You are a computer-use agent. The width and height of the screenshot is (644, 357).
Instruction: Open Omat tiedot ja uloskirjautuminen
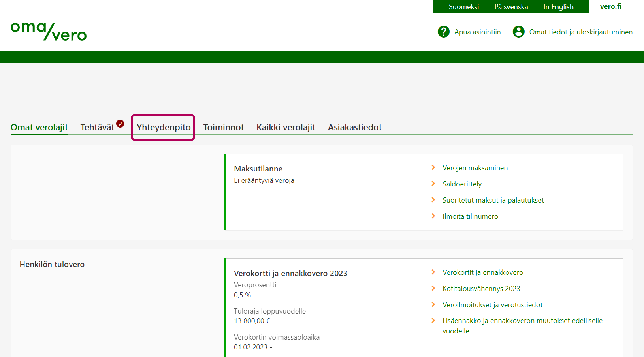[580, 32]
